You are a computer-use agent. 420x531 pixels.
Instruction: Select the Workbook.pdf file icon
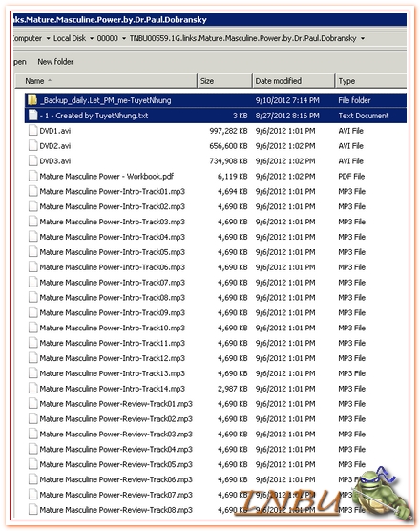[x=32, y=176]
